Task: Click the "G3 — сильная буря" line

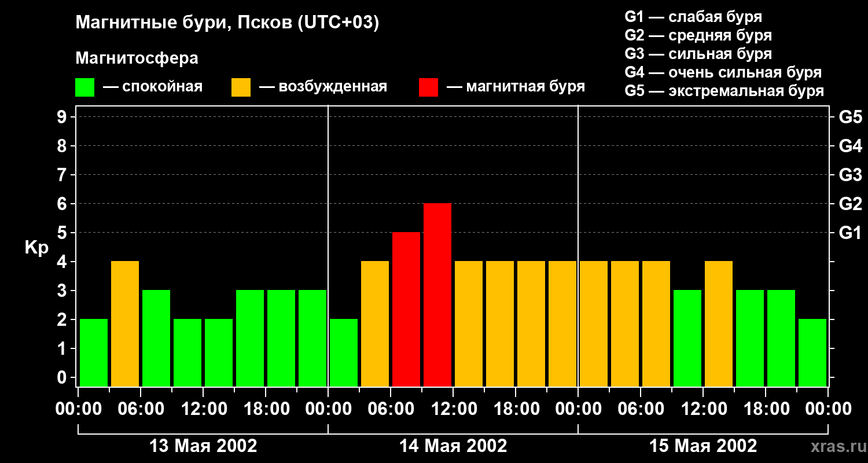Action: click(698, 54)
